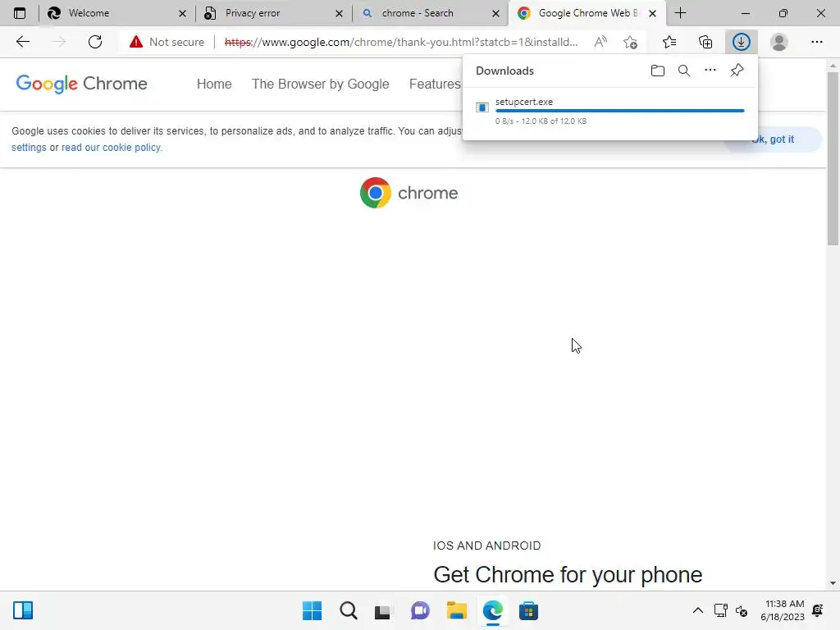Click the address bar URL field
The height and width of the screenshot is (630, 840).
click(x=401, y=42)
